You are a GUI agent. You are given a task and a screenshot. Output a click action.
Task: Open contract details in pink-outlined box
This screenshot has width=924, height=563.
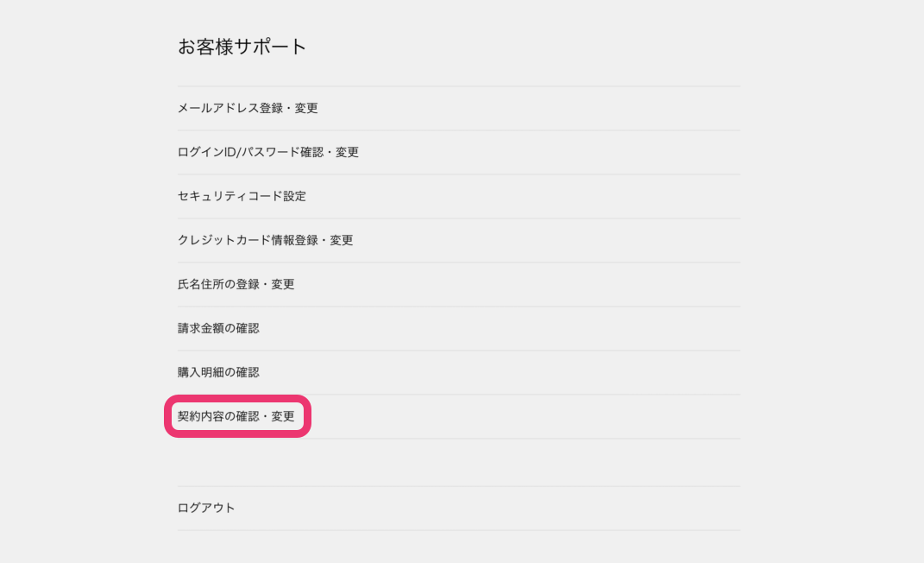[236, 416]
